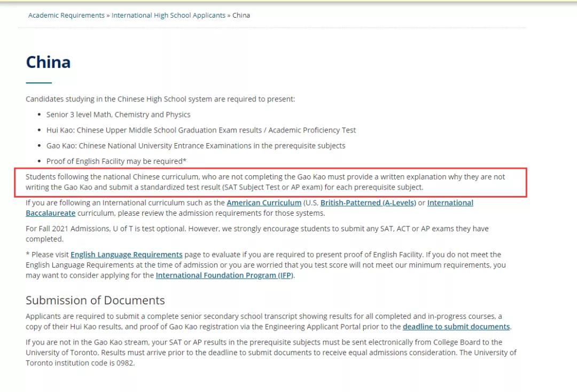The image size is (577, 392).
Task: Click the 'Gao Kao: Chinese National University Entrance' bullet
Action: coord(196,146)
